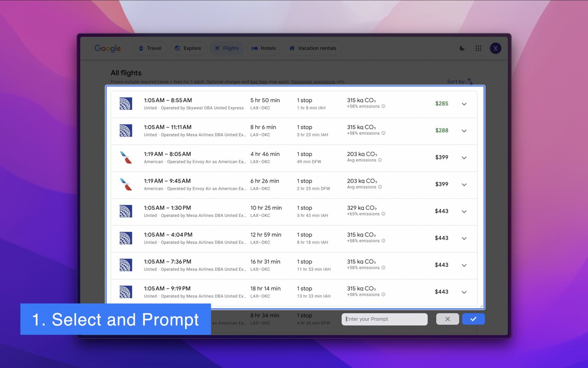Click "5 hr 50 min" duration
Screen dimensions: 588x368
[x=265, y=100]
